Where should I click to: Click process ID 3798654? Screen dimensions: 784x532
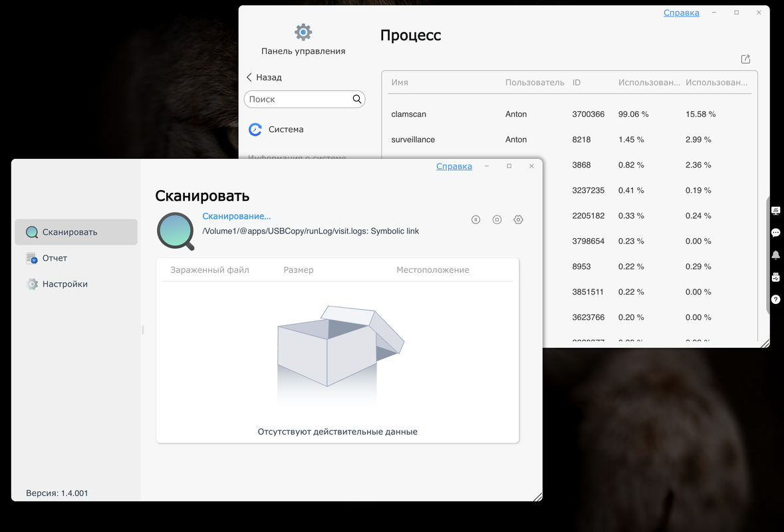[588, 241]
